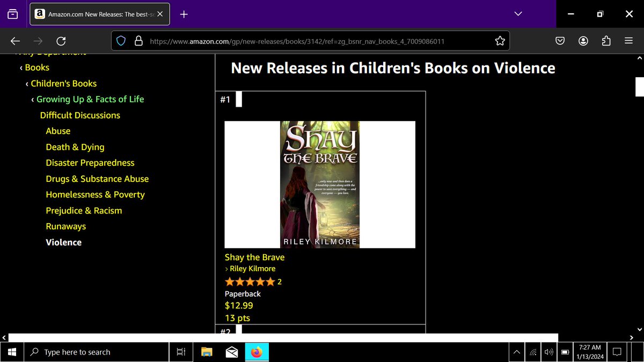This screenshot has width=644, height=362.
Task: View site security padlock info
Action: 138,41
